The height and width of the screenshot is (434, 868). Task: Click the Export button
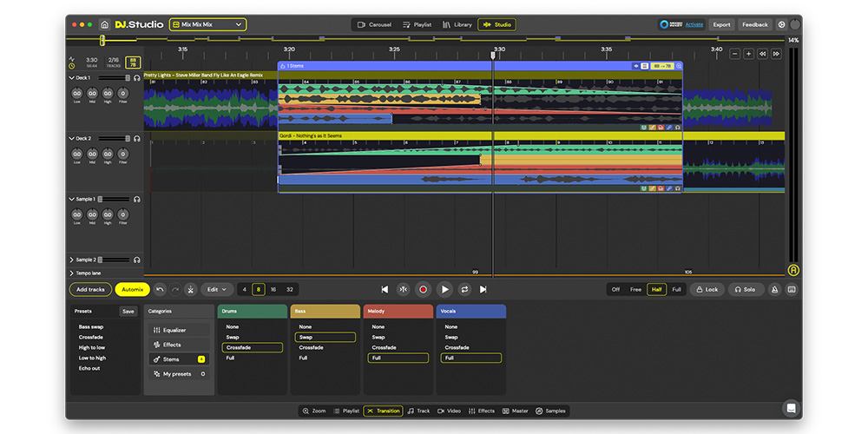[x=721, y=24]
